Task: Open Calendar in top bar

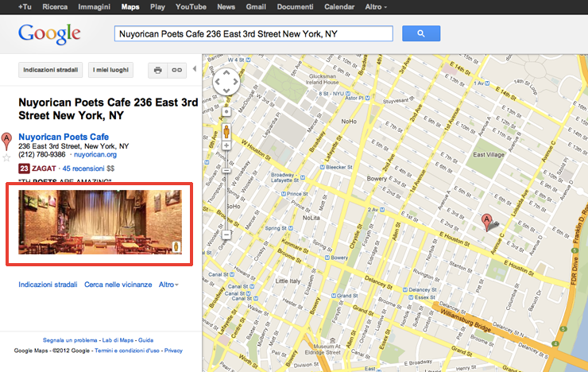Action: 339,6
